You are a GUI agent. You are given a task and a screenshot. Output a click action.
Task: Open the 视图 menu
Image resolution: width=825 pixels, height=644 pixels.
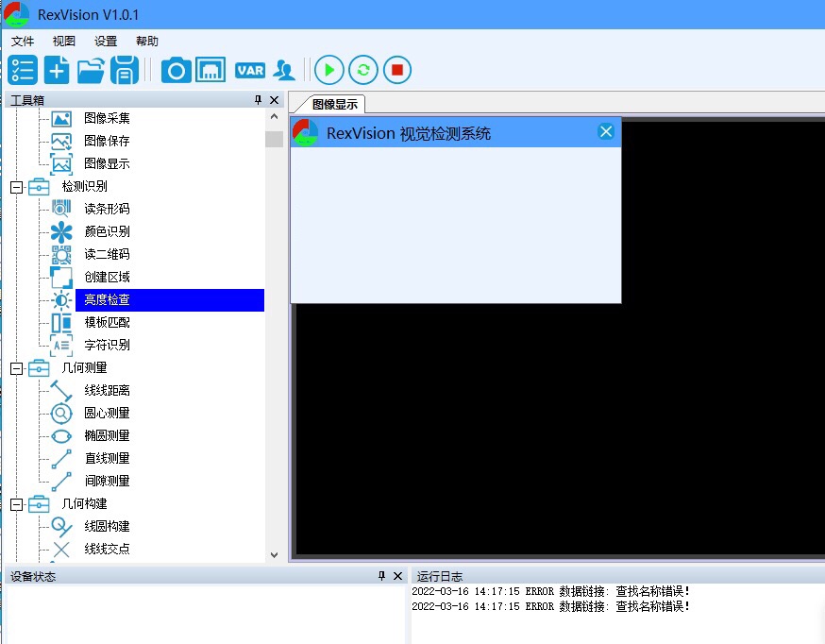63,41
